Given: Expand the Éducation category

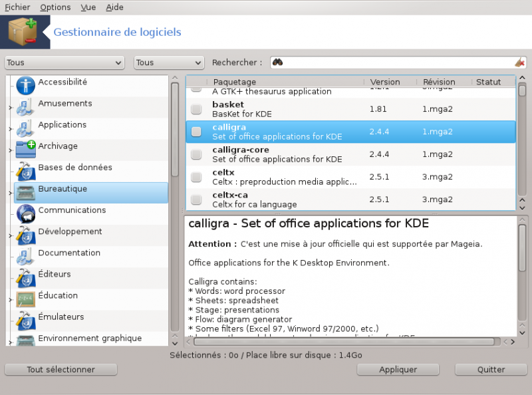Looking at the screenshot, I should point(11,300).
